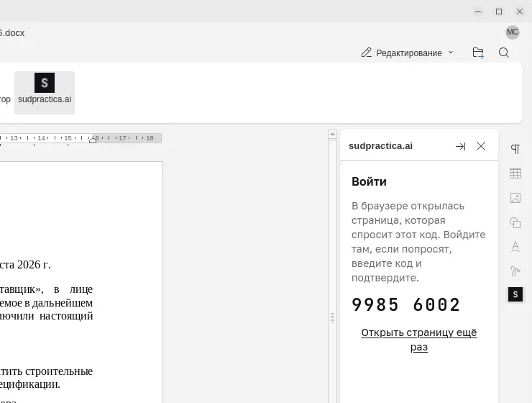Viewport: 532px width, 403px height.
Task: Click the word 'спецификации' fragment in document
Action: 30,384
